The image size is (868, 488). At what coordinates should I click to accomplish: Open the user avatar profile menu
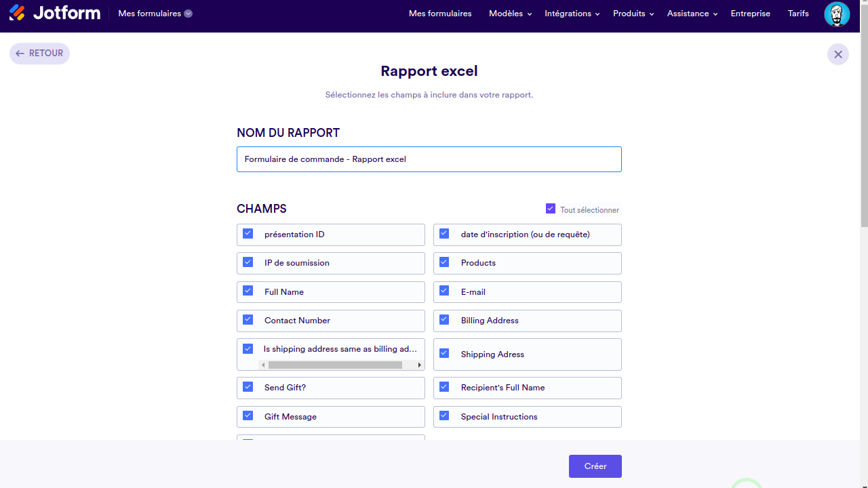[x=837, y=14]
